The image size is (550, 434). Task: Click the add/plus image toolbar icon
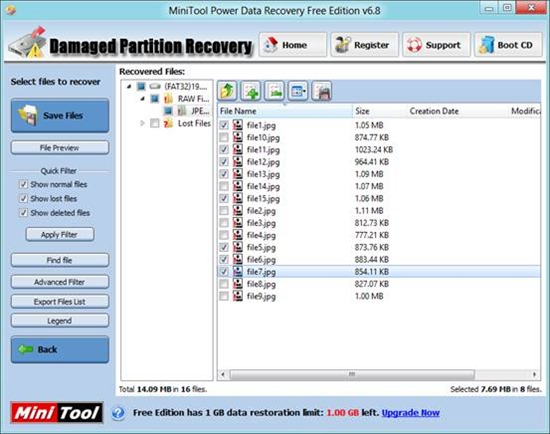click(x=250, y=91)
